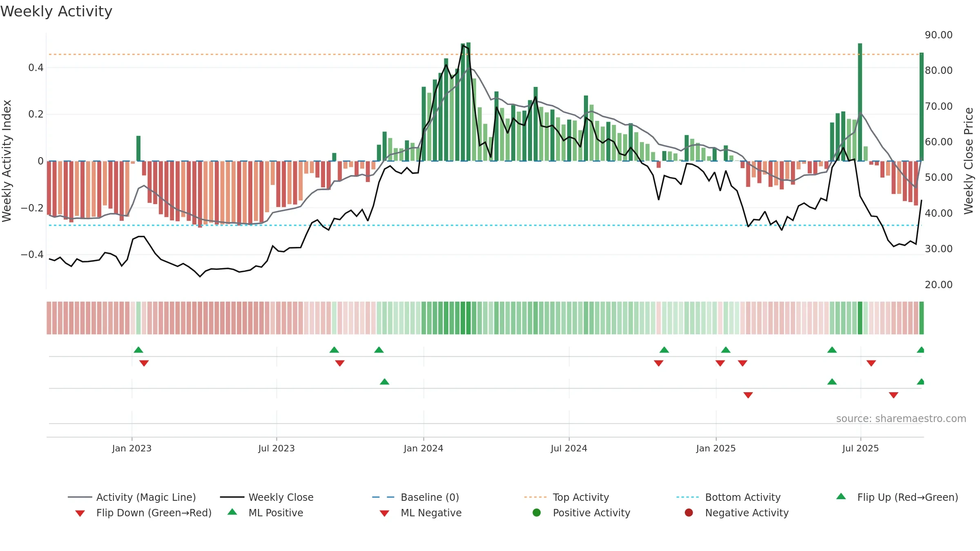Image resolution: width=980 pixels, height=551 pixels.
Task: Click Flip Up green triangle legend icon
Action: pyautogui.click(x=841, y=496)
